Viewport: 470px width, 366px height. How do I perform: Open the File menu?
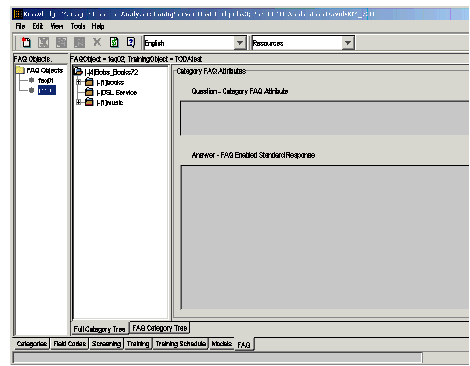pos(20,26)
